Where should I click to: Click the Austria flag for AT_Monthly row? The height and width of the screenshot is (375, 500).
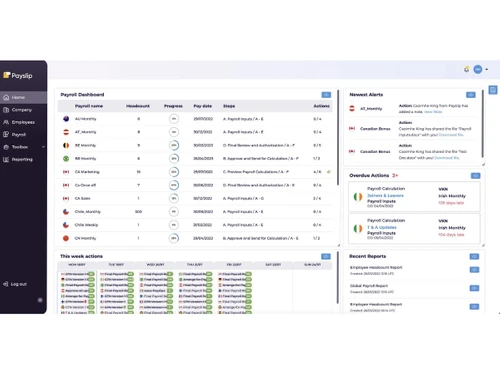click(66, 132)
